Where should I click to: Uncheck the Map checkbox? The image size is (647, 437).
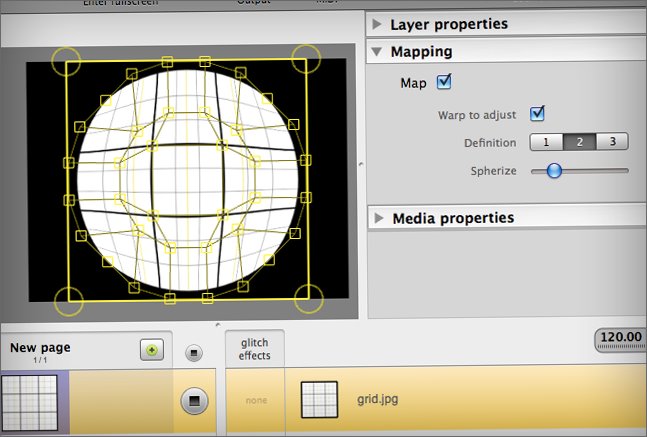click(x=444, y=82)
